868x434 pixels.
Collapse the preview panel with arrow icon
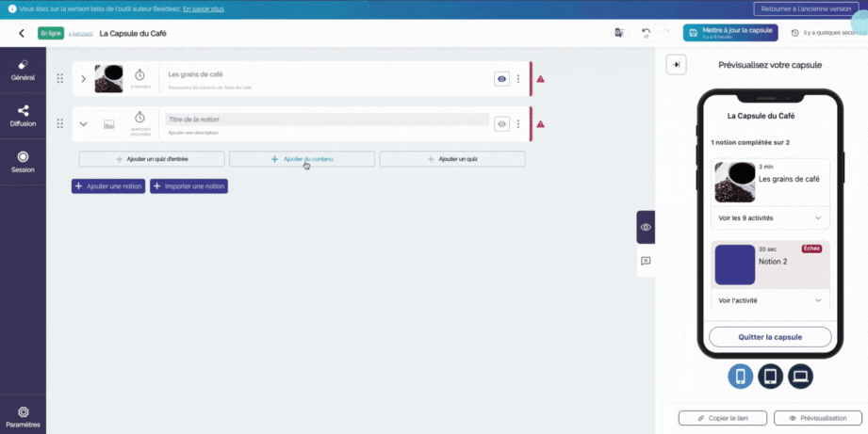pyautogui.click(x=676, y=65)
